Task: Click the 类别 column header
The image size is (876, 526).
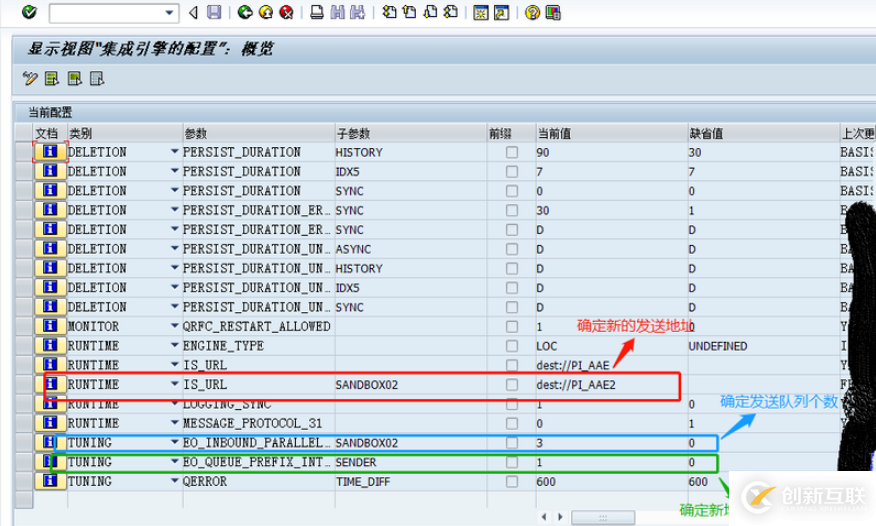Action: (125, 133)
